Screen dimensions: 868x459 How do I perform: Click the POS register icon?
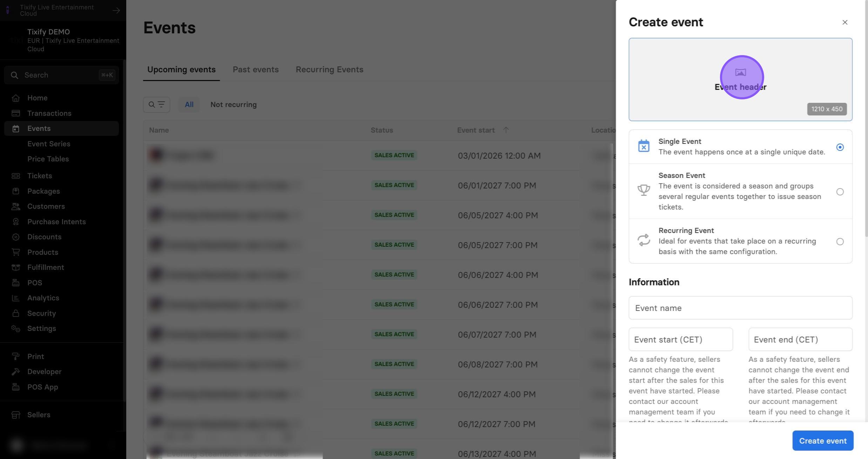pos(15,283)
